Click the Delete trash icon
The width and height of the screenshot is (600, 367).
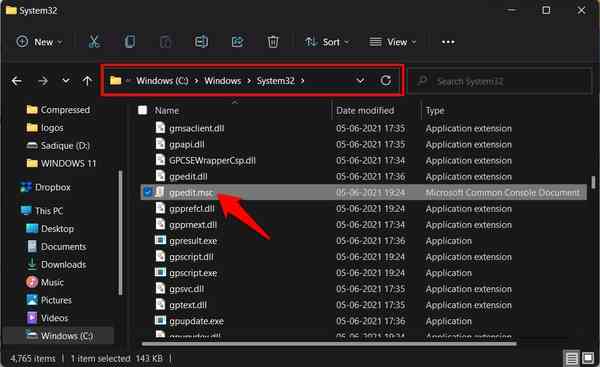(273, 41)
